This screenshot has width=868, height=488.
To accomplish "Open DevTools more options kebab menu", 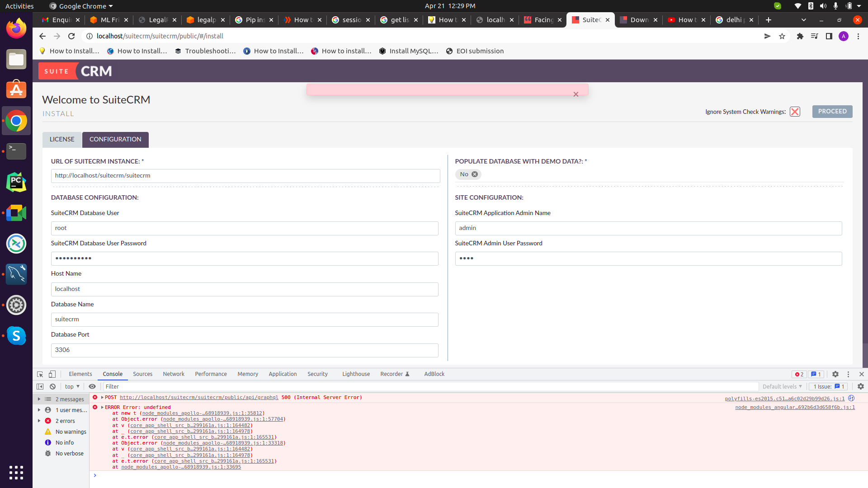I will point(849,374).
